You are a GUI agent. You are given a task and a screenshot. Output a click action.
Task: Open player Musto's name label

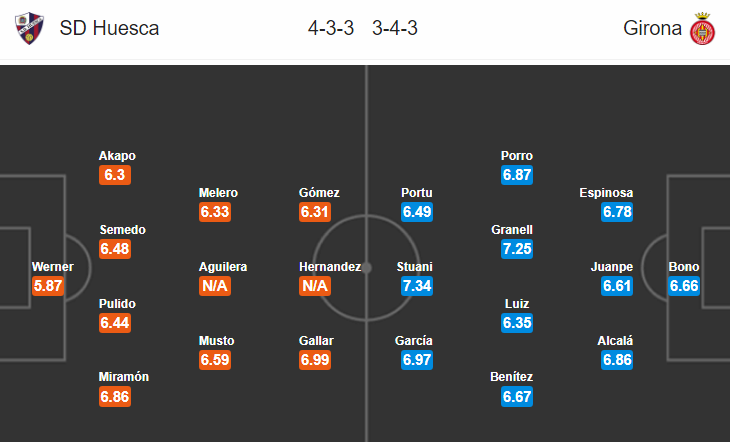tap(216, 340)
